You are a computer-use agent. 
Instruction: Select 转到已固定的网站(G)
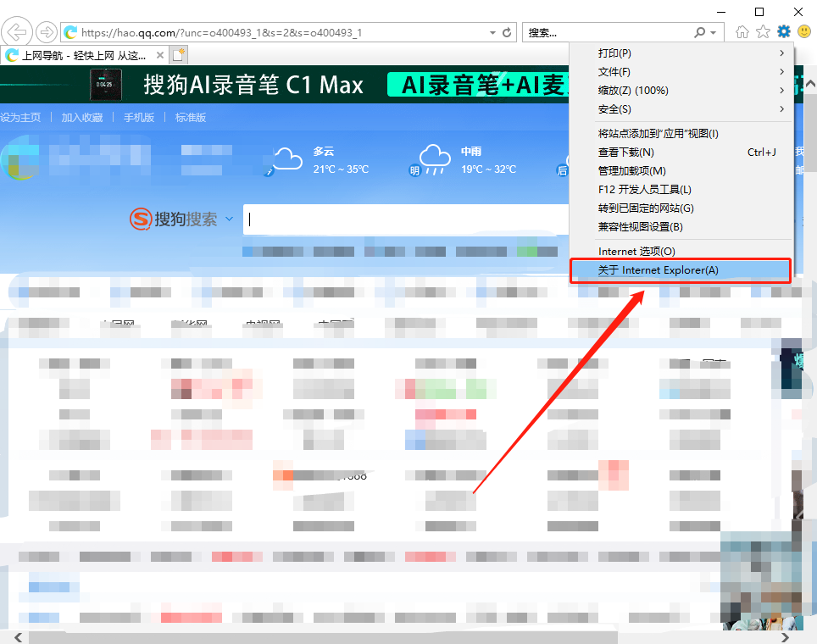pos(681,208)
